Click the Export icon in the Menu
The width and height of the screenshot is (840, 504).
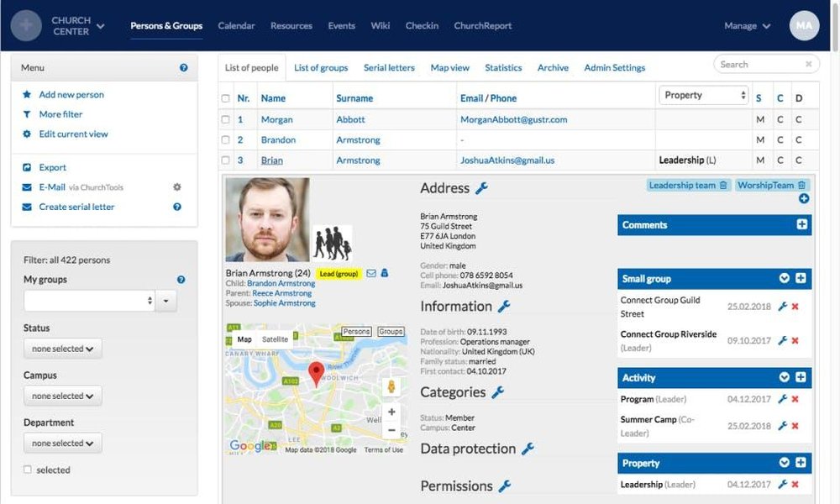(27, 167)
